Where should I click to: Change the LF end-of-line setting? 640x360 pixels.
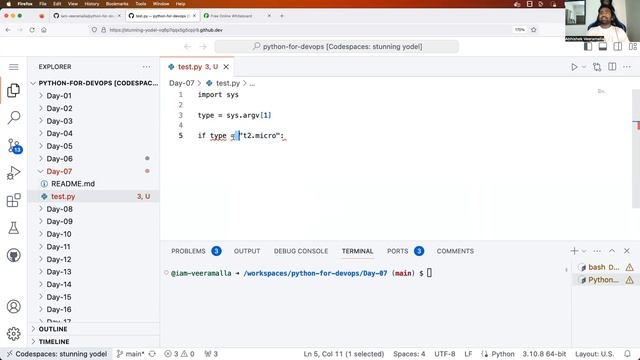pyautogui.click(x=468, y=354)
